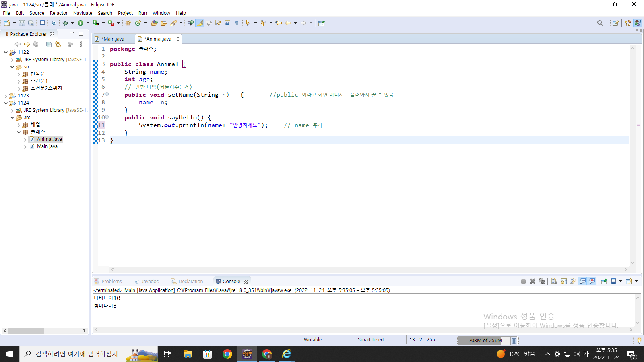Switch to the *Main.java editor tab
Viewport: 644px width, 362px height.
click(113, 39)
